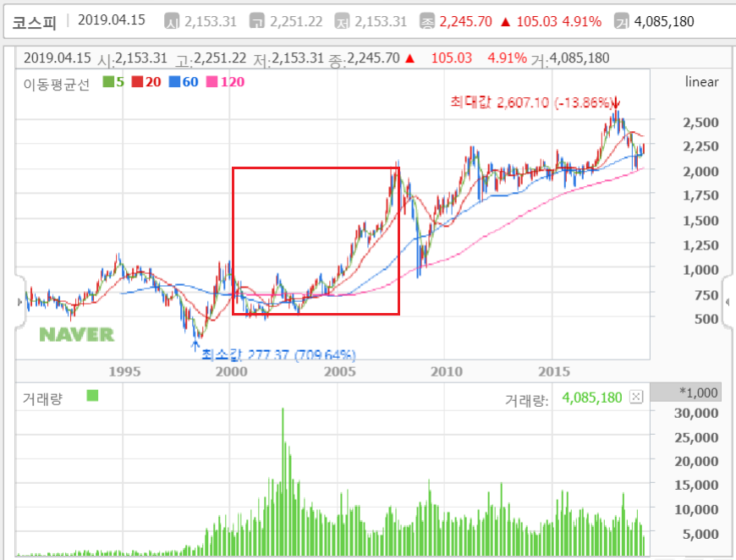
Task: Click the *1,000 volume unit label
Action: (698, 393)
